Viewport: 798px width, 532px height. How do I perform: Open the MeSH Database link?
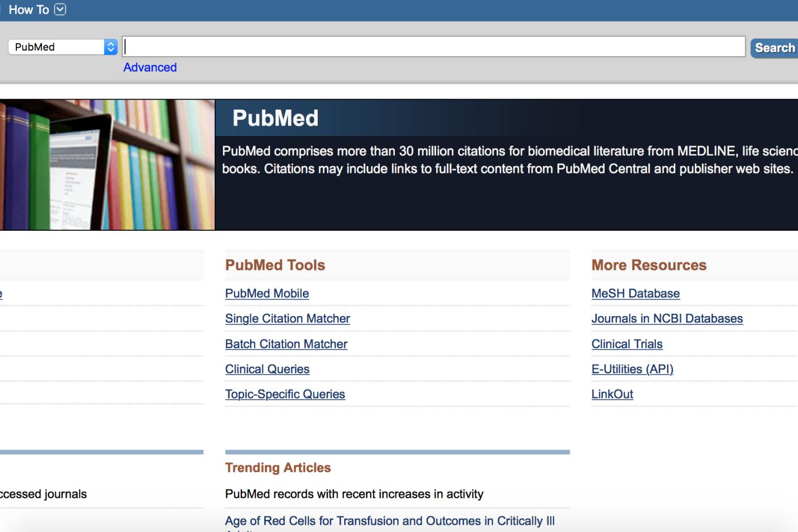(636, 294)
